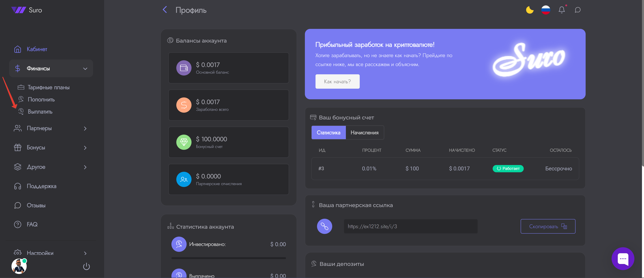The height and width of the screenshot is (278, 644).
Task: Select the Статистика tab
Action: tap(328, 133)
